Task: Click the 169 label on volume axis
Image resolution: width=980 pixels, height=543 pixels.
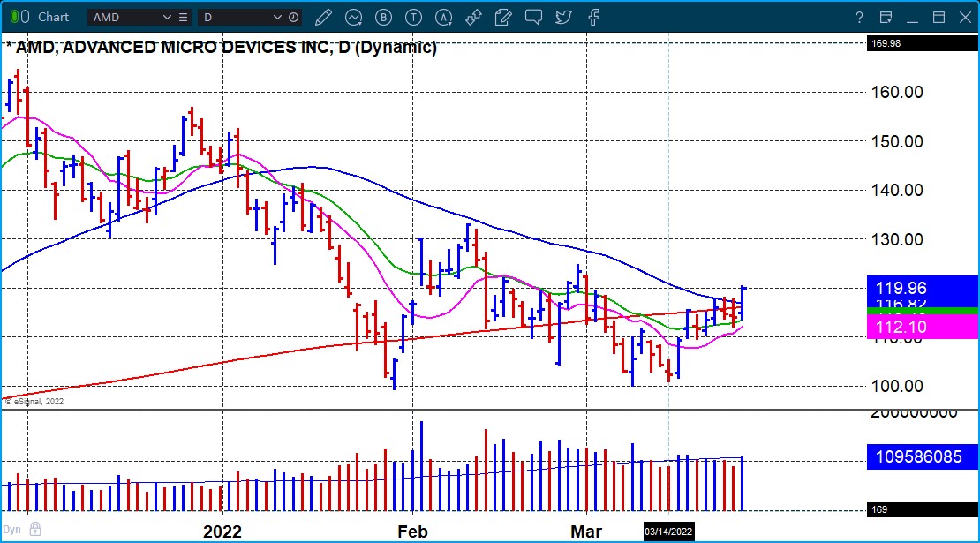Action: coord(923,509)
